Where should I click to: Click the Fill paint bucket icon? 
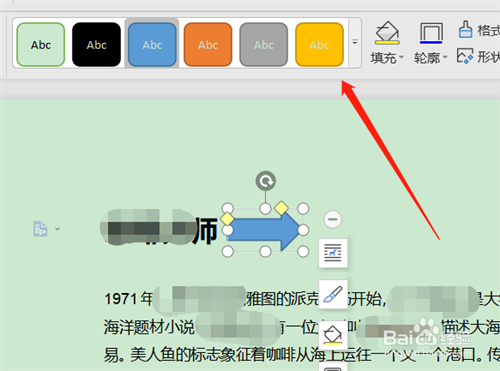pos(387,33)
